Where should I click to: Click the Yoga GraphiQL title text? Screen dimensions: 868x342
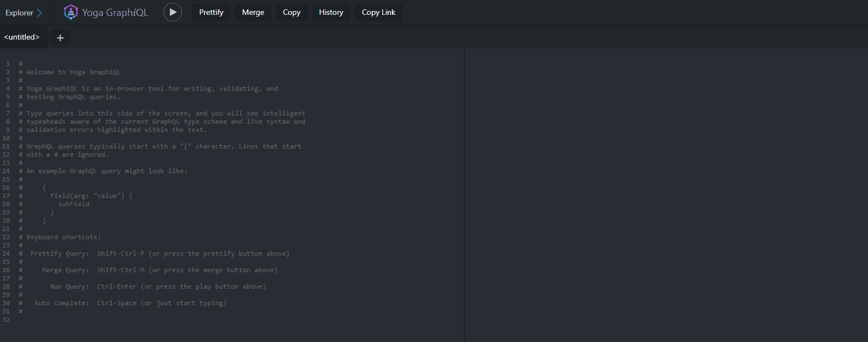[115, 13]
